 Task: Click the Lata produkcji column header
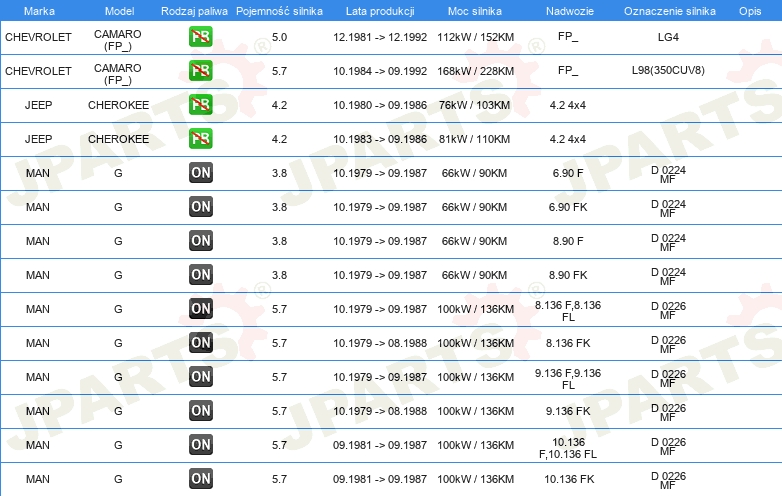click(x=380, y=11)
